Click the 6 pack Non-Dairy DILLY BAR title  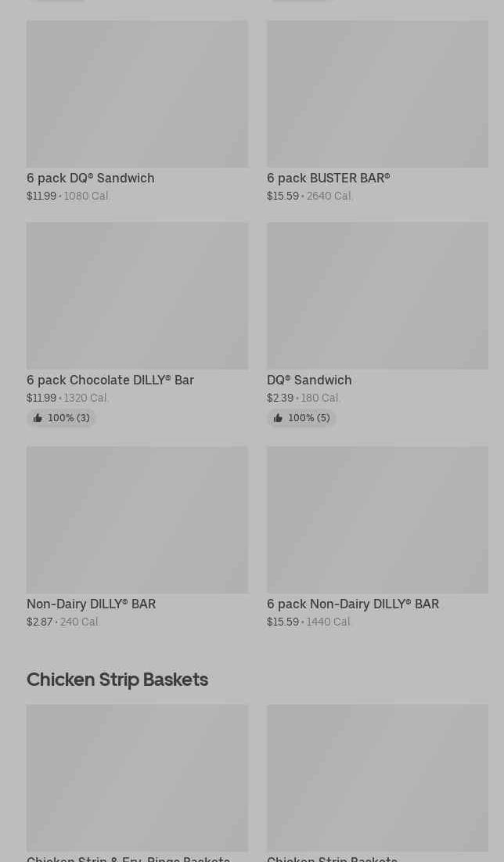[353, 604]
